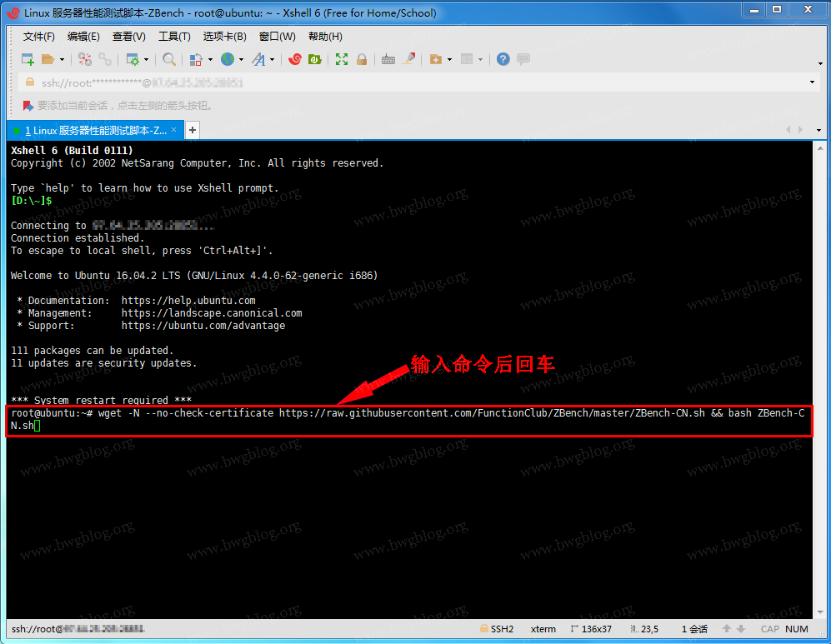The width and height of the screenshot is (831, 644).
Task: Click https://landscape.canonical.com link text
Action: 212,313
